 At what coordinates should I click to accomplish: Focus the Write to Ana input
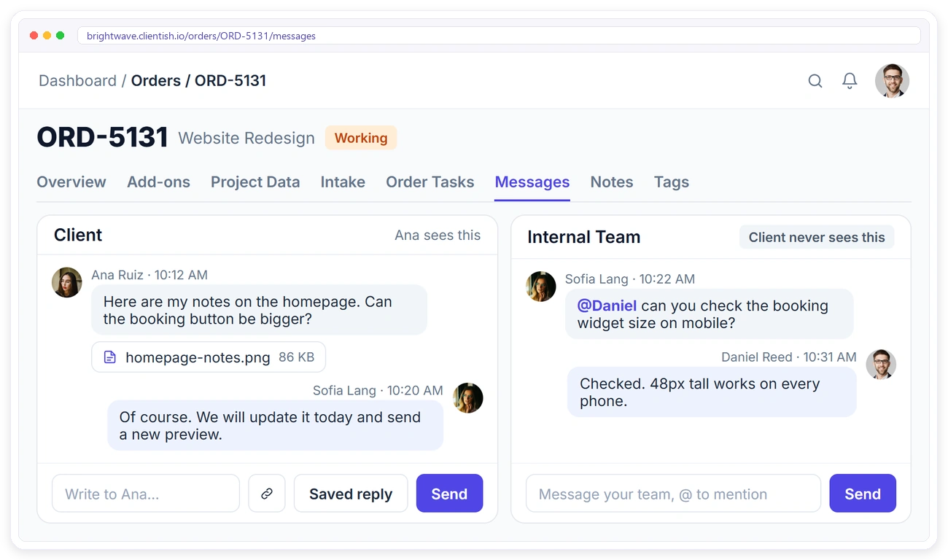point(146,494)
